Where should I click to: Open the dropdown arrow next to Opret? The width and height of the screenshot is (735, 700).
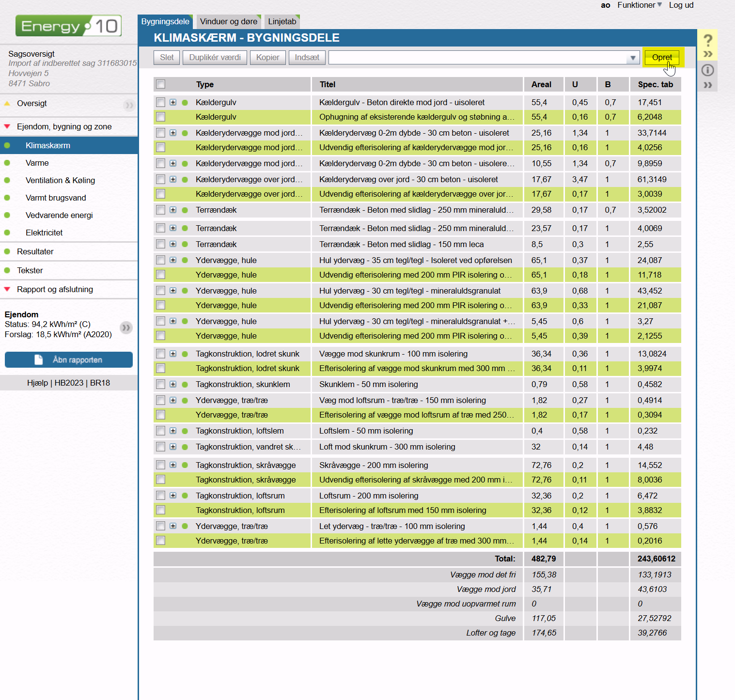point(632,58)
